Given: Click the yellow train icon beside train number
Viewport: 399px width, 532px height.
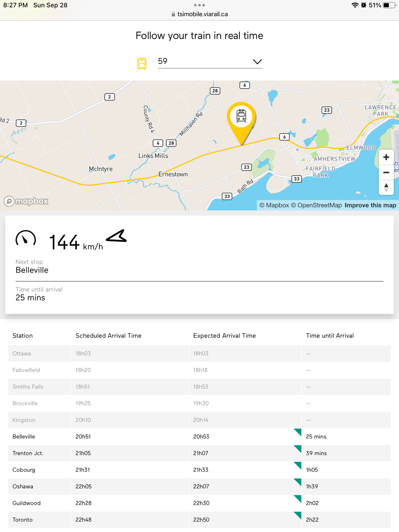Looking at the screenshot, I should (x=142, y=63).
